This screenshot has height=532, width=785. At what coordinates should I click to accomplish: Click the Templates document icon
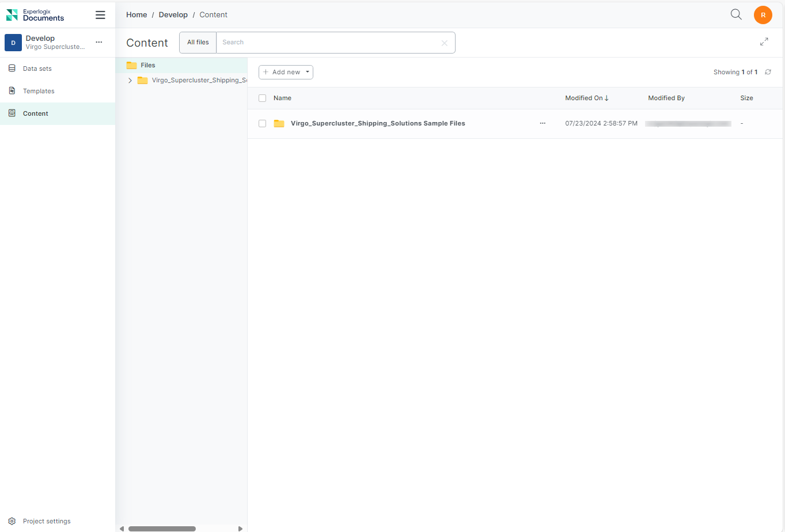(12, 91)
